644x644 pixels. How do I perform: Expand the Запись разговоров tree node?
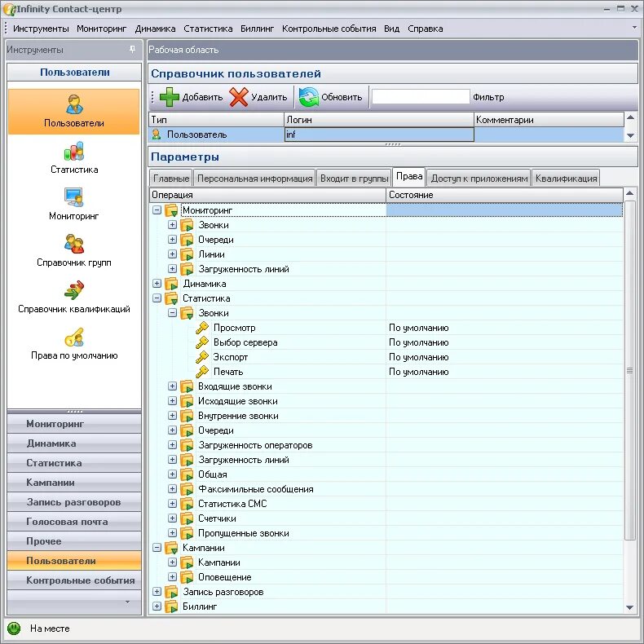(157, 592)
